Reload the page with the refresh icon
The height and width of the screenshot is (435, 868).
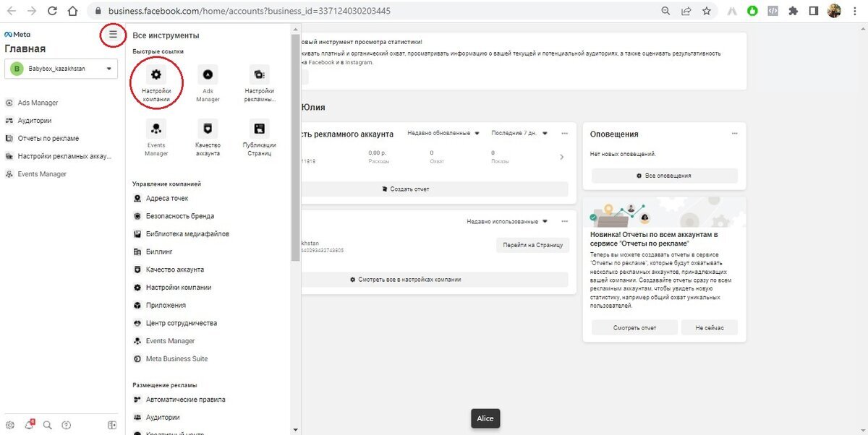[52, 12]
